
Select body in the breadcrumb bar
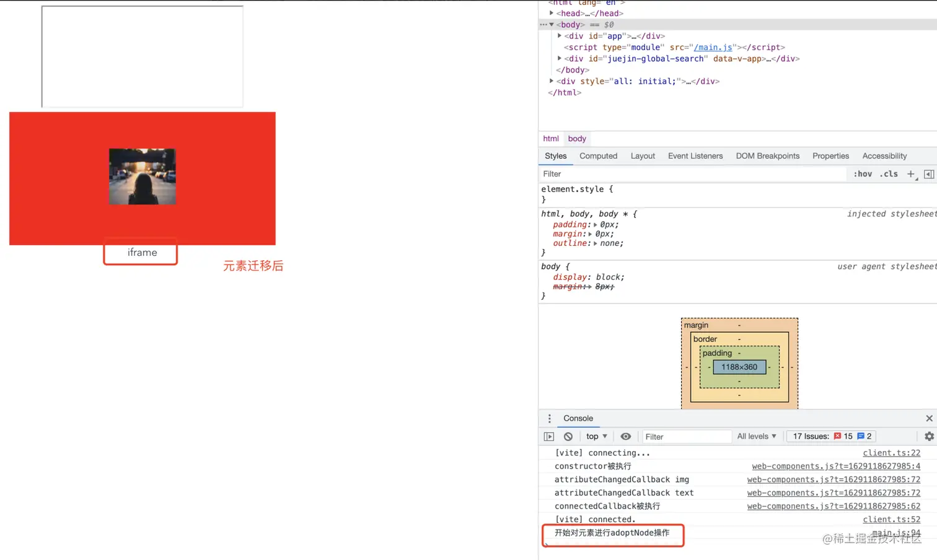tap(577, 139)
